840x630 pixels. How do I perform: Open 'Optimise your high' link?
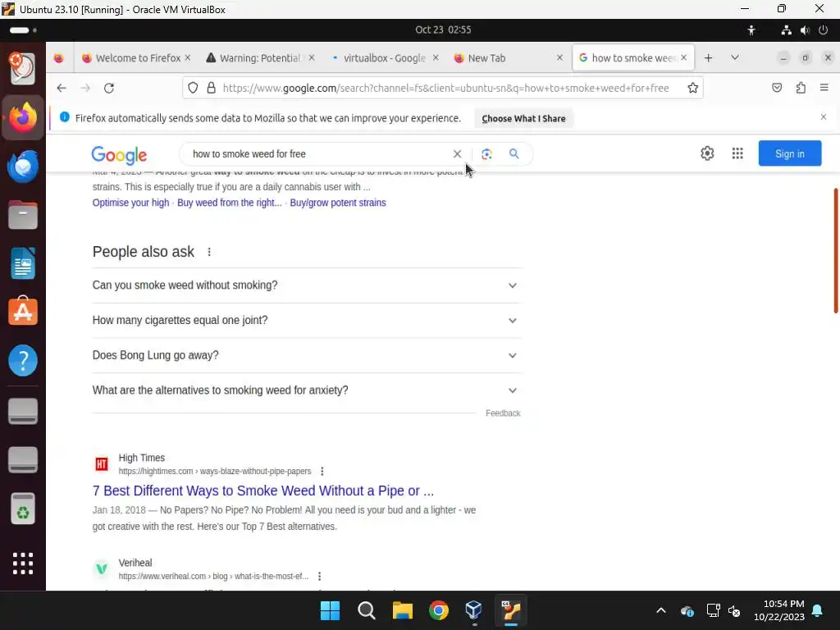click(130, 203)
